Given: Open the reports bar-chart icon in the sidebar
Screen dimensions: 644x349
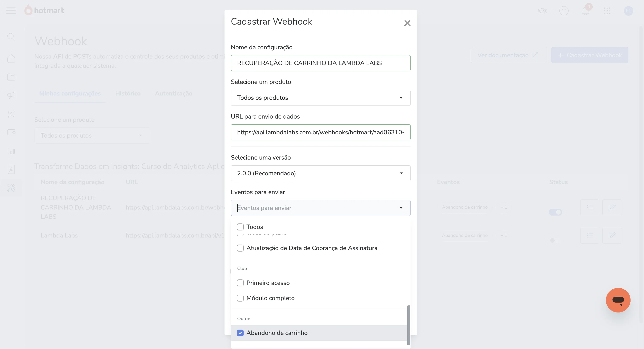Looking at the screenshot, I should pyautogui.click(x=11, y=151).
